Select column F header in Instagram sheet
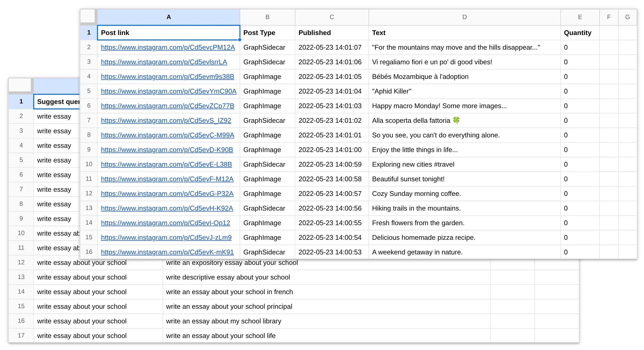Image resolution: width=644 pixels, height=350 pixels. tap(609, 17)
